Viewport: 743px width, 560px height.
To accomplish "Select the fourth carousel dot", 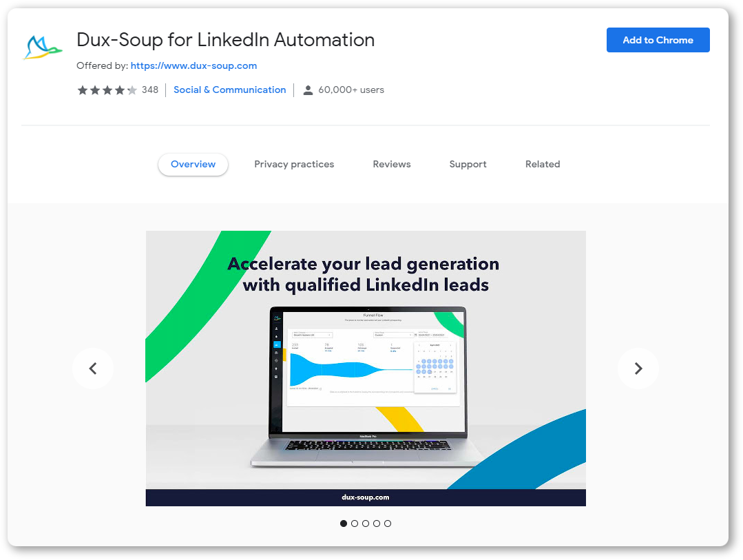I will (x=377, y=523).
